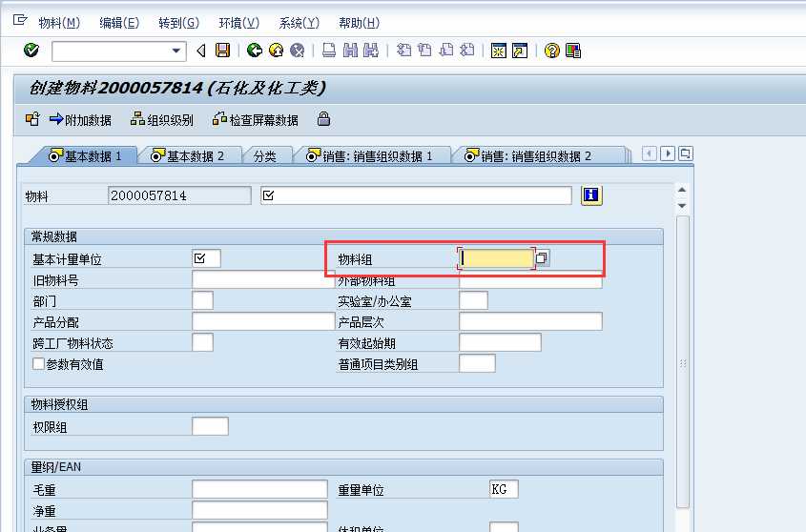Collapse command field with left triangle

[x=201, y=51]
